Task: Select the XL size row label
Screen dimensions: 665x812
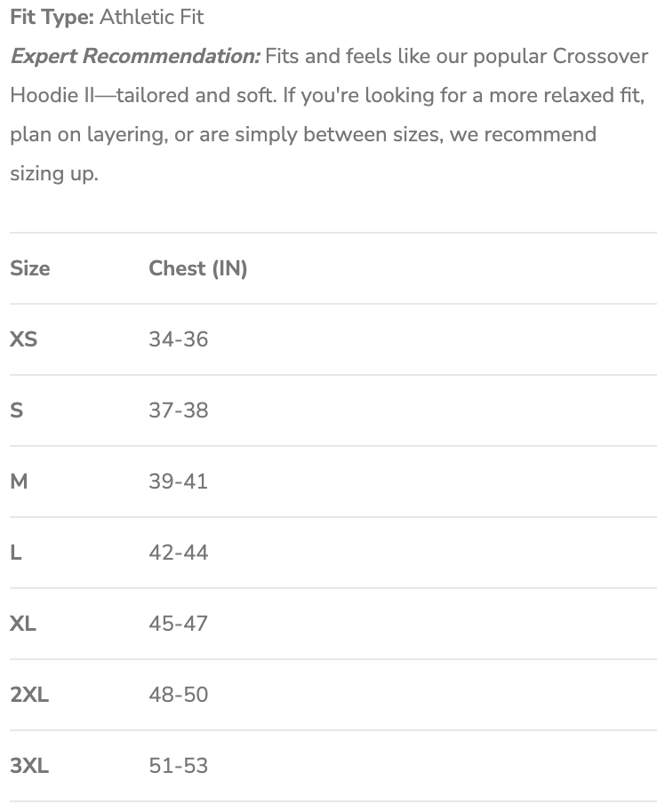Action: pyautogui.click(x=23, y=624)
